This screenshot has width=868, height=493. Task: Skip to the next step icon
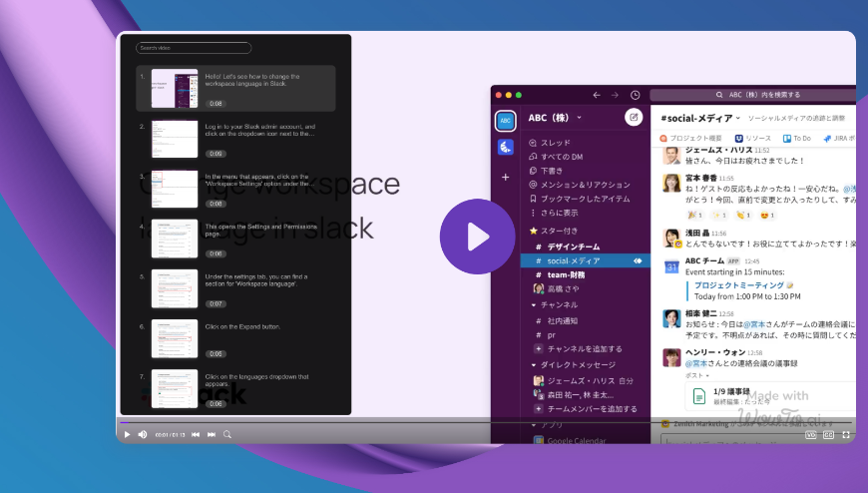(x=212, y=435)
